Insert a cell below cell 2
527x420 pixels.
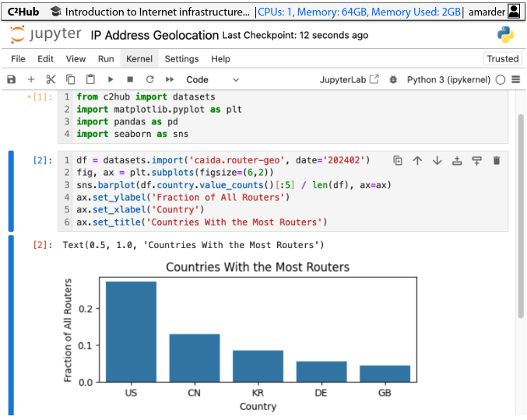coord(477,161)
